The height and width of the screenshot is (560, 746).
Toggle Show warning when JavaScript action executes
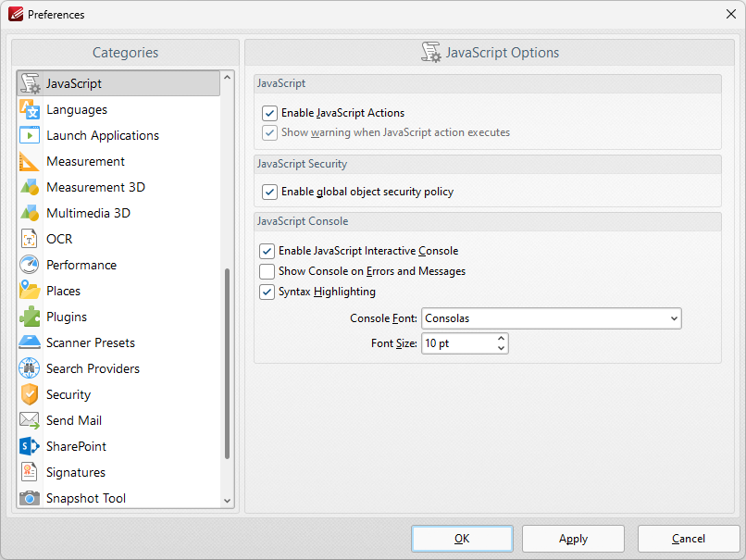click(269, 132)
